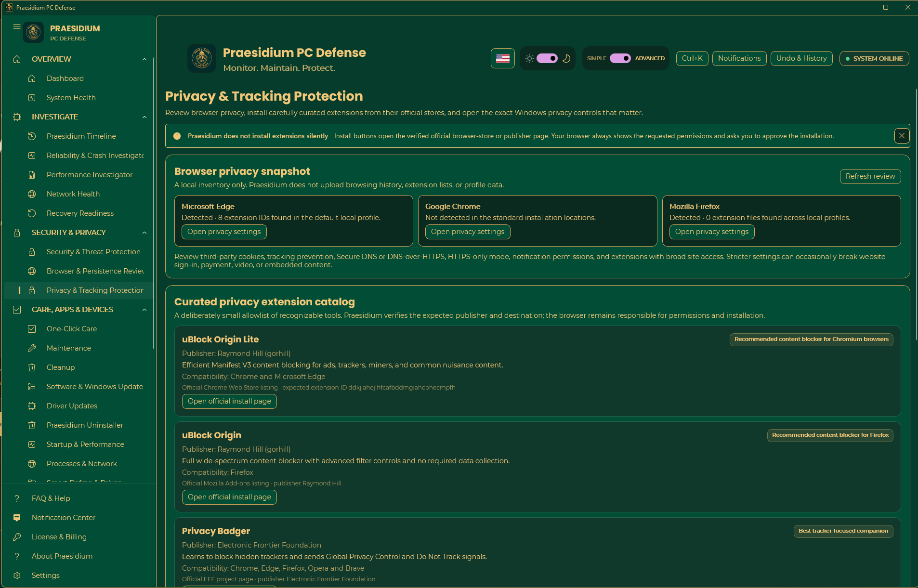Click the Praesidium Uninstaller trash icon
Viewport: 918px width, 588px height.
[32, 425]
